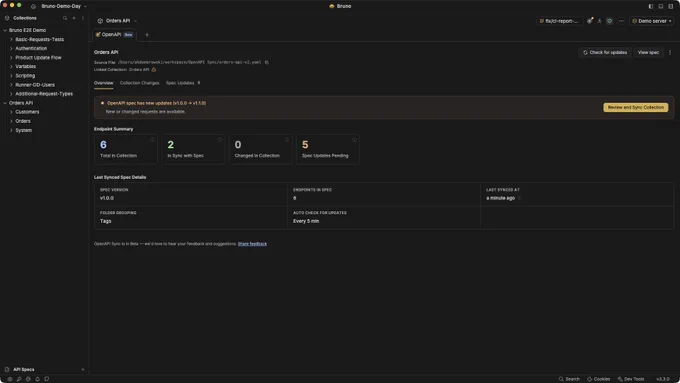The width and height of the screenshot is (680, 383).
Task: Add a new collection with the plus icon
Action: (74, 18)
